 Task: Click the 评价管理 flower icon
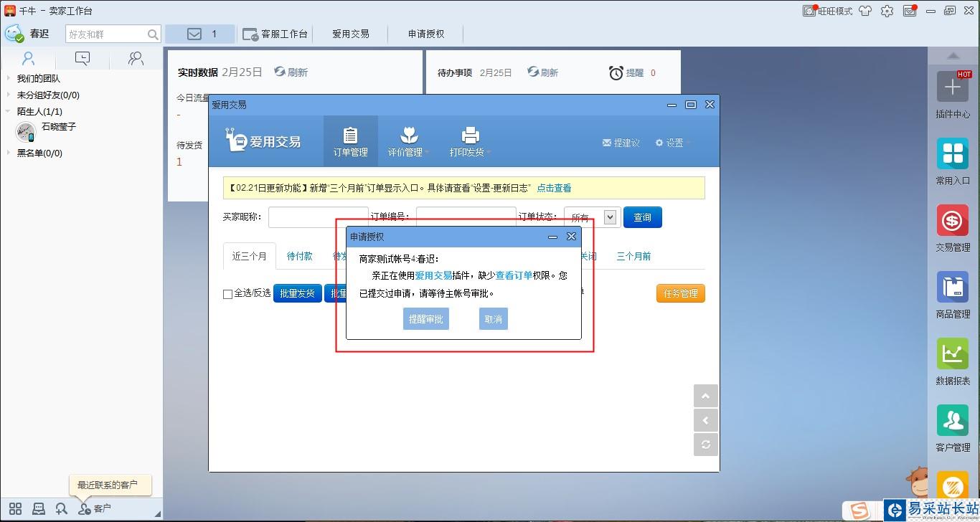click(x=409, y=136)
